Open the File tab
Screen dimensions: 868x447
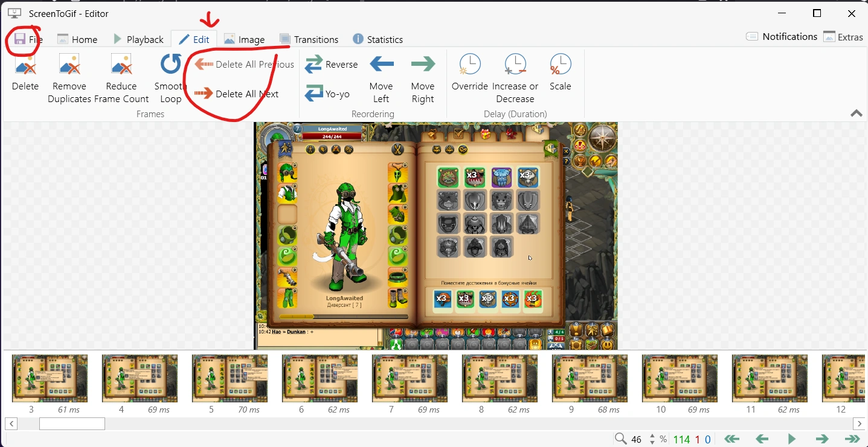coord(28,39)
